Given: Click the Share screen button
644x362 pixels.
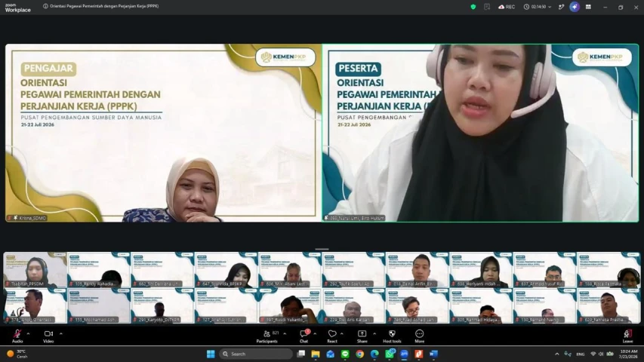Looking at the screenshot, I should (x=362, y=336).
